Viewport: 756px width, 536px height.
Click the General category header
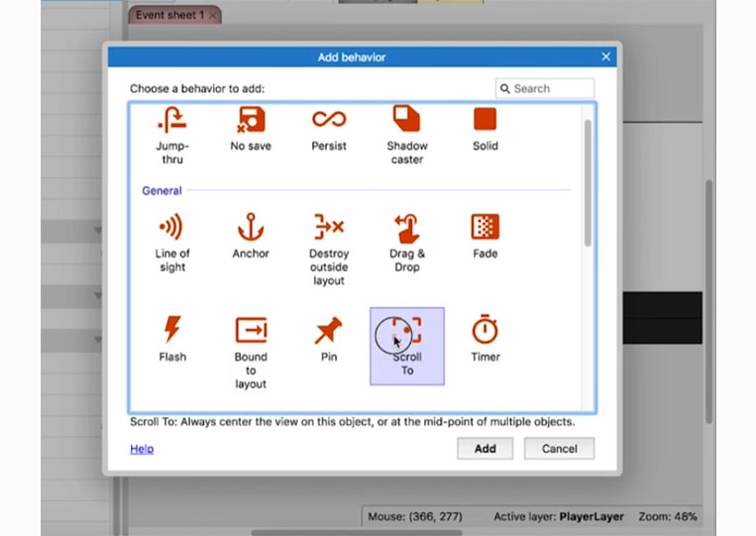[162, 191]
